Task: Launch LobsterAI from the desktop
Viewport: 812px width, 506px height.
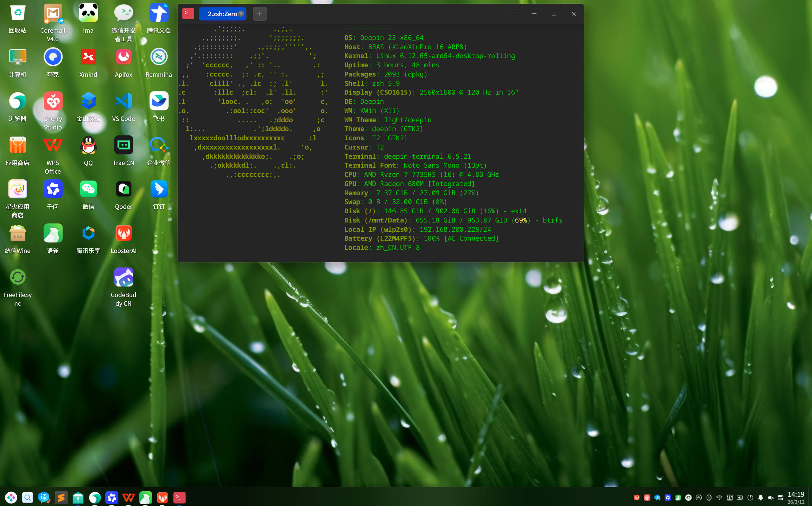Action: [x=123, y=233]
